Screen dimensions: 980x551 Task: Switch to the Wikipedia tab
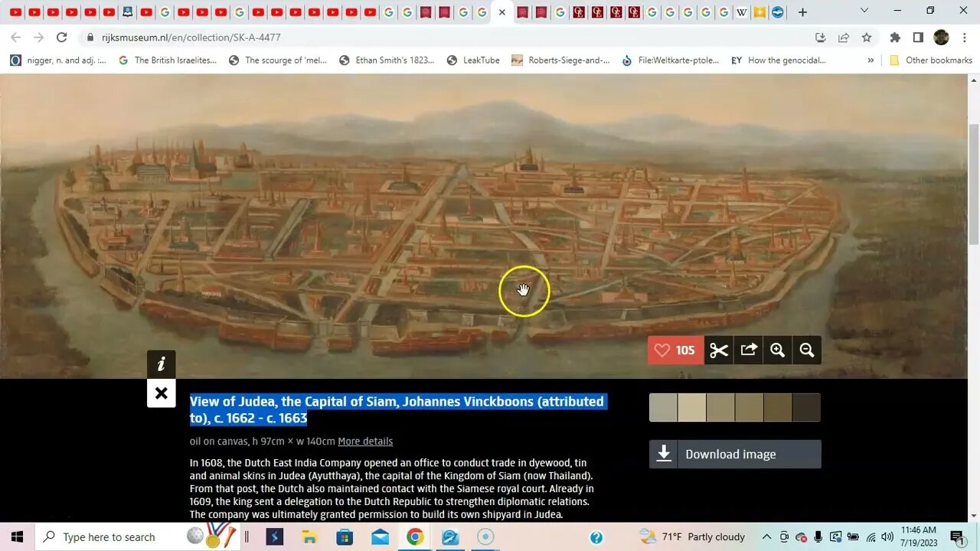741,12
